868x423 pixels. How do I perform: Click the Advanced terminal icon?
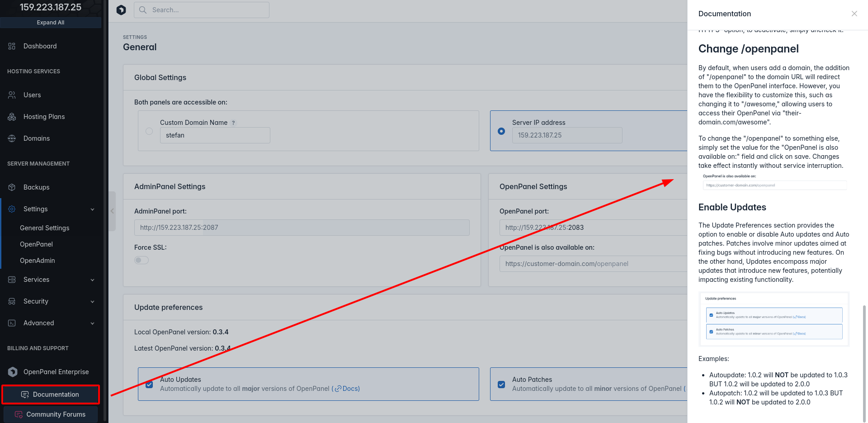pyautogui.click(x=12, y=323)
